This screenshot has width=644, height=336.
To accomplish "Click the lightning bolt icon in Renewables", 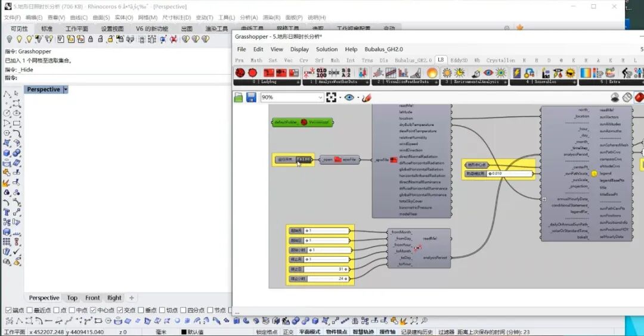I will tap(516, 73).
